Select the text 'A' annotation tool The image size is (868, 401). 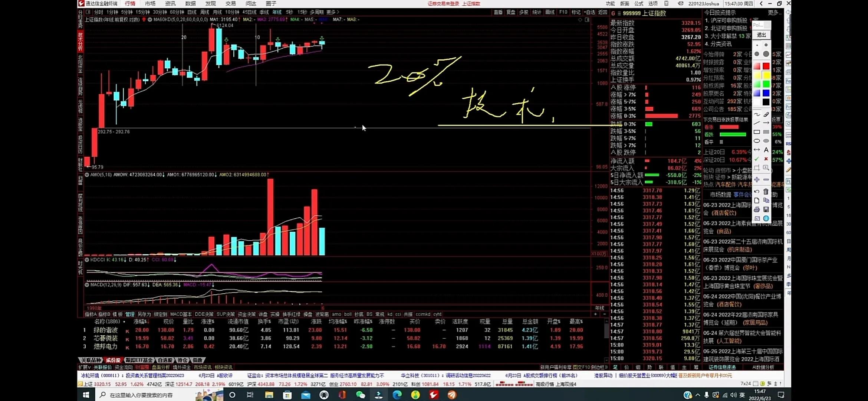click(766, 150)
